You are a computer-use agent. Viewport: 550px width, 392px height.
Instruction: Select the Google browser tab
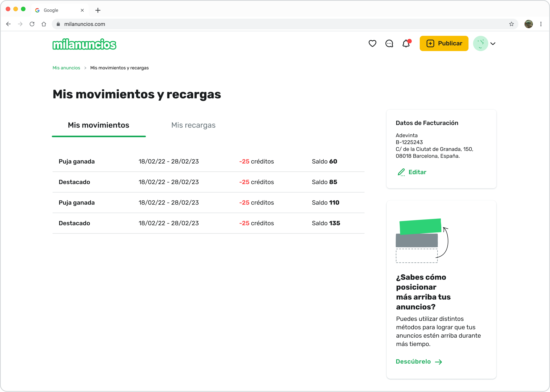point(60,10)
